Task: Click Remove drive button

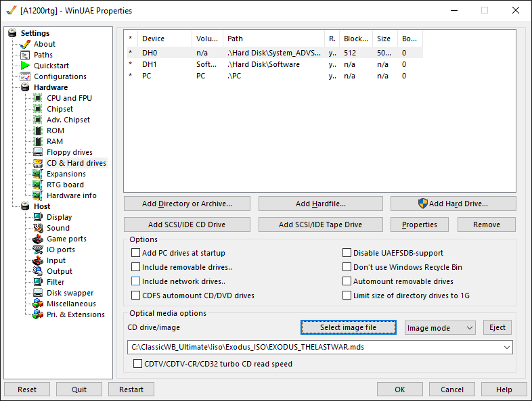Action: [x=487, y=225]
